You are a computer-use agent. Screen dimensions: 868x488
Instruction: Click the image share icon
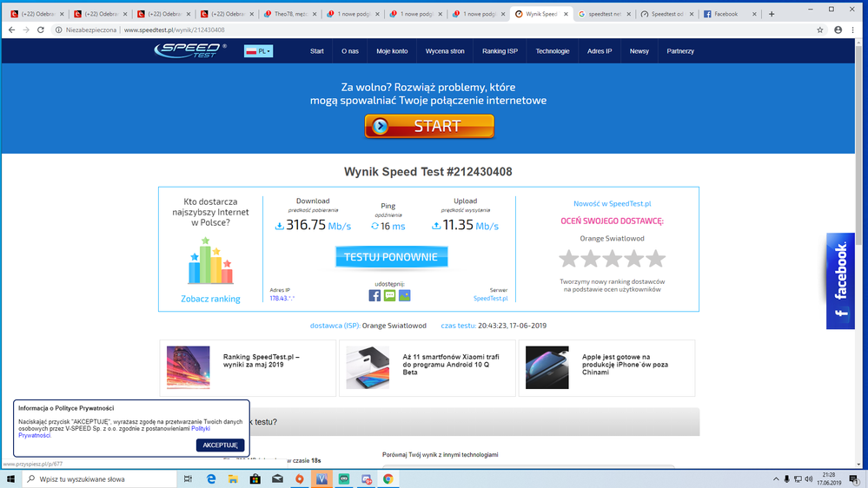[404, 295]
